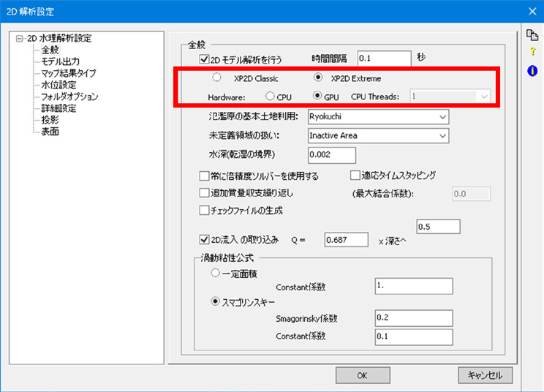Select 水位設定 in the tree
544x392 pixels.
[x=58, y=85]
